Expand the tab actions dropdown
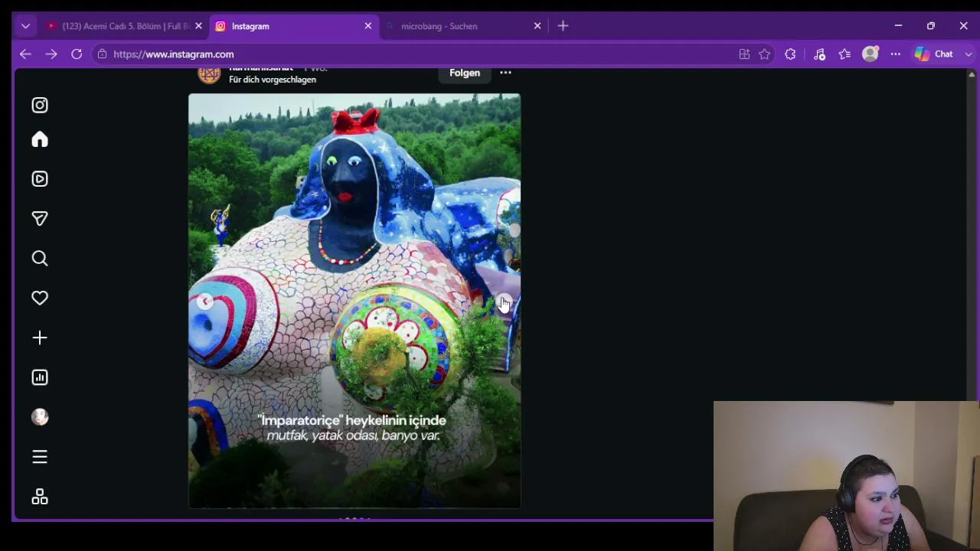980x551 pixels. (25, 26)
